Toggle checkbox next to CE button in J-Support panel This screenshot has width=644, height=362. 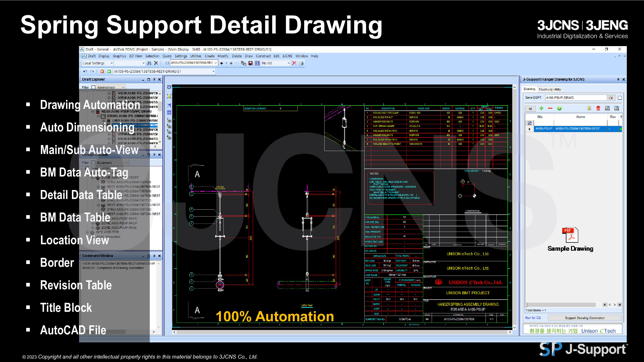coord(620,98)
